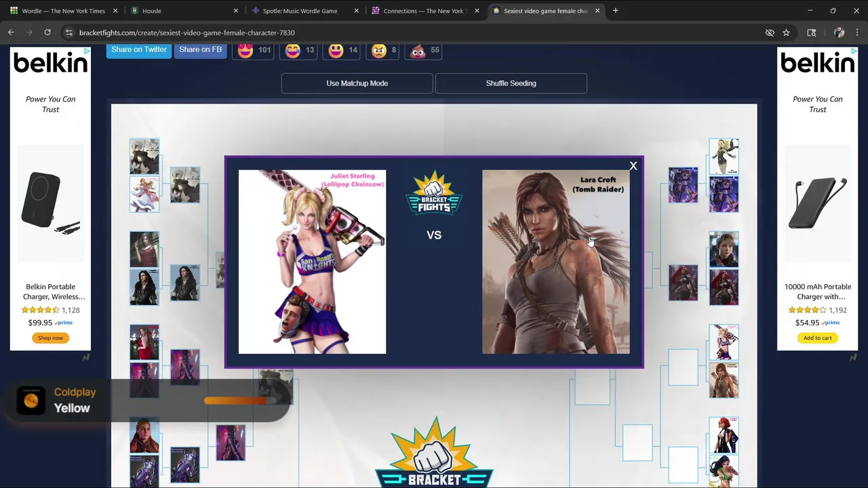
Task: Close the Wordle browser tab
Action: click(x=115, y=11)
